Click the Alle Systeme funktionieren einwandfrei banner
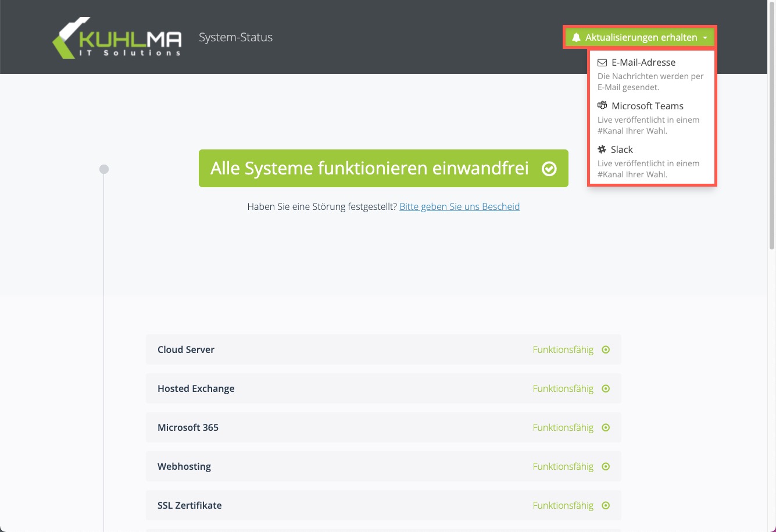This screenshot has width=776, height=532. coord(384,169)
